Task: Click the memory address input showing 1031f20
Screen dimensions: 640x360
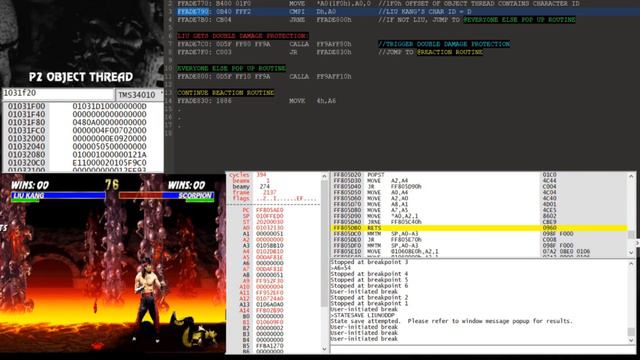Action: [58, 94]
